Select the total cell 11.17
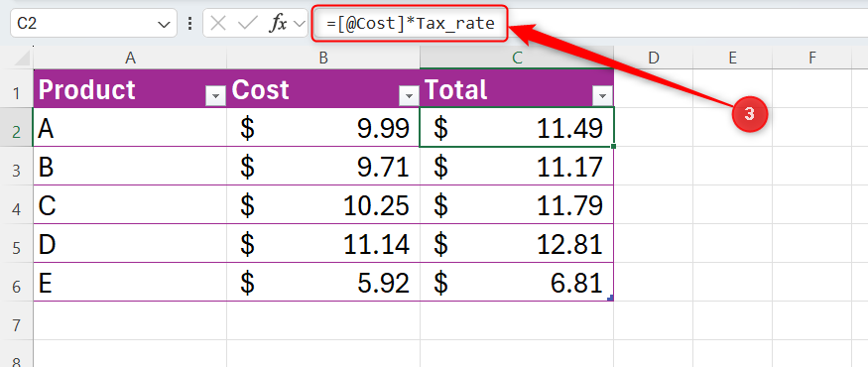 517,166
